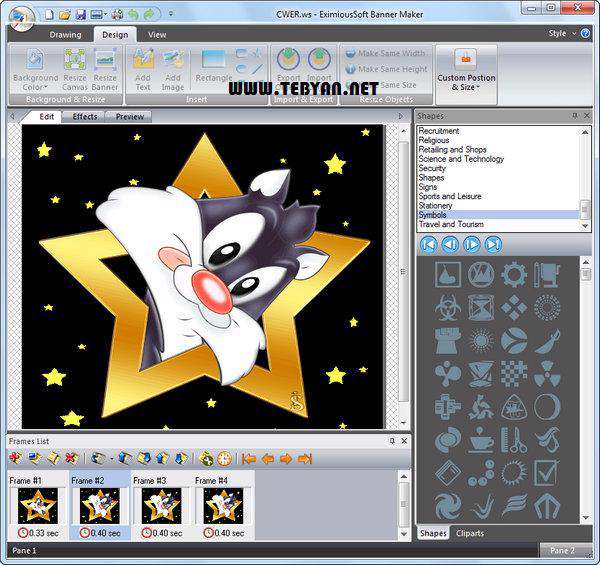Viewport: 600px width, 565px height.
Task: Switch to the Effects canvas tab
Action: tap(85, 117)
